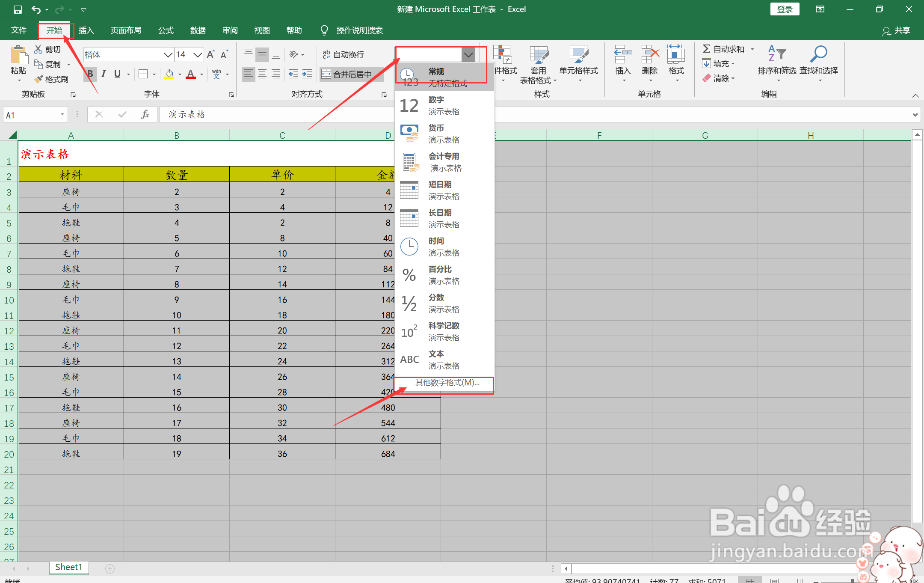The height and width of the screenshot is (583, 924).
Task: Click the Find and Select magnifier icon
Action: (x=818, y=54)
